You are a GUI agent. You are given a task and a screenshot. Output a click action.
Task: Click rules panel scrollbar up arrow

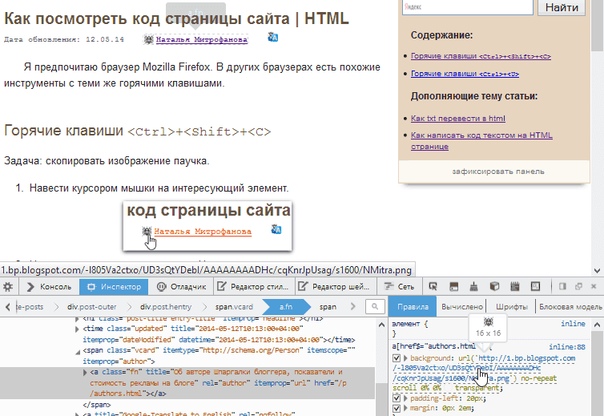pos(597,324)
